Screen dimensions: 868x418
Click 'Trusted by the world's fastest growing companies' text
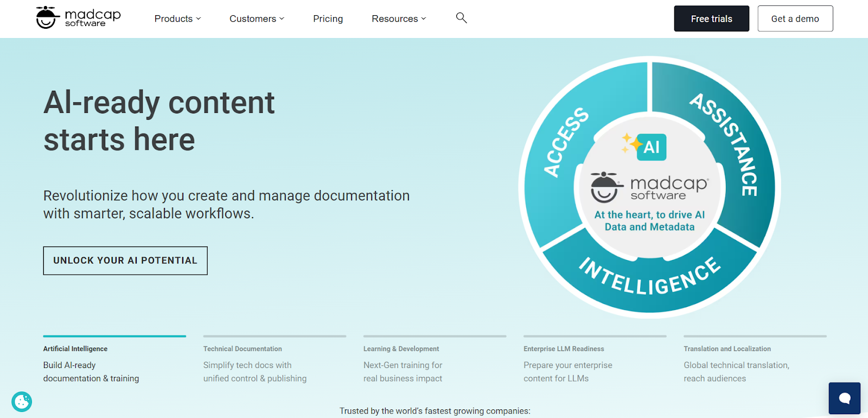pyautogui.click(x=435, y=411)
